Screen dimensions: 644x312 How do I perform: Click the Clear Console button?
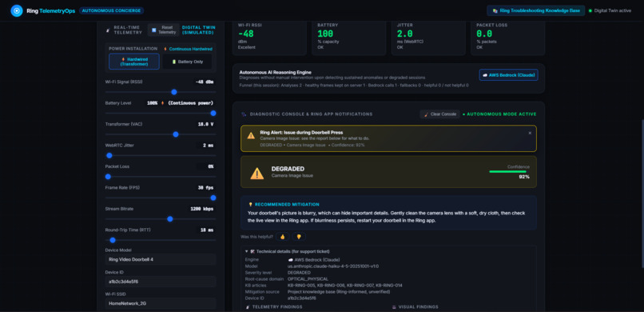point(439,114)
